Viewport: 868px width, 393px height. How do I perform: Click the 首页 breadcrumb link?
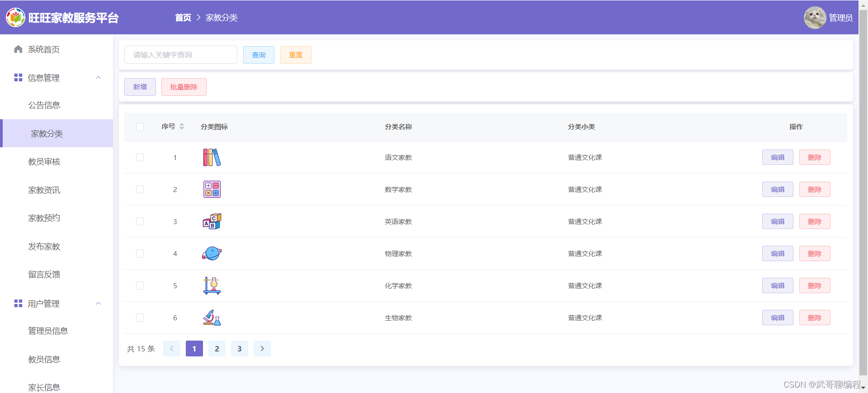183,18
